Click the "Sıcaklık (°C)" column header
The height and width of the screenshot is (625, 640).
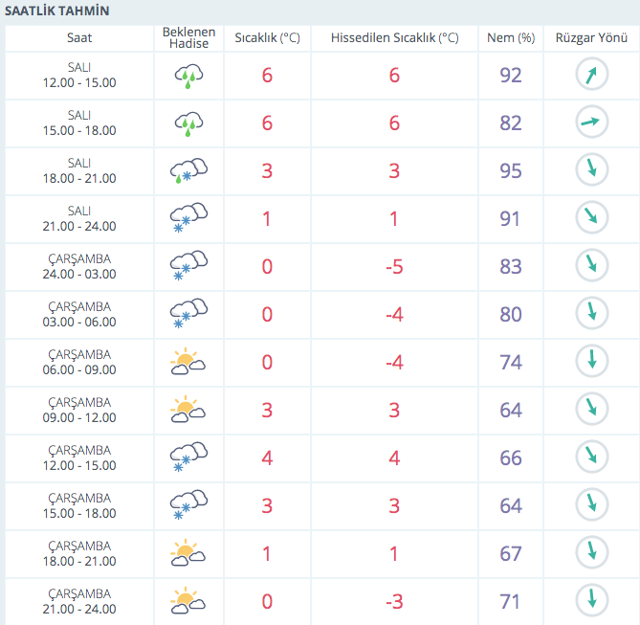(267, 38)
